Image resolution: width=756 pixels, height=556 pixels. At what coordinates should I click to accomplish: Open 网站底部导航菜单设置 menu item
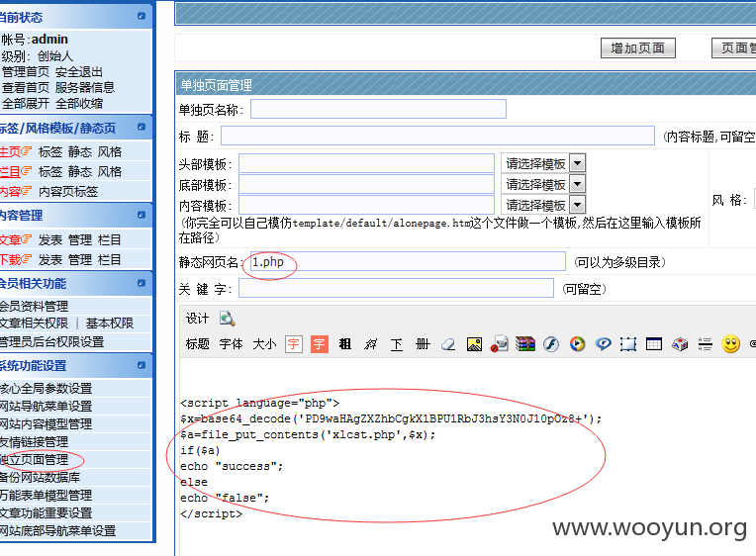57,531
